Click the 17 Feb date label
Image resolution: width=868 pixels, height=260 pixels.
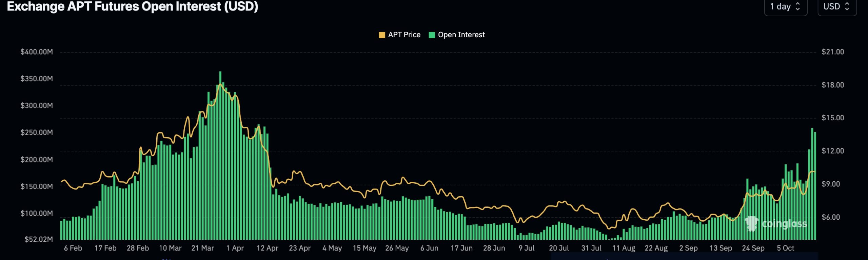point(105,248)
